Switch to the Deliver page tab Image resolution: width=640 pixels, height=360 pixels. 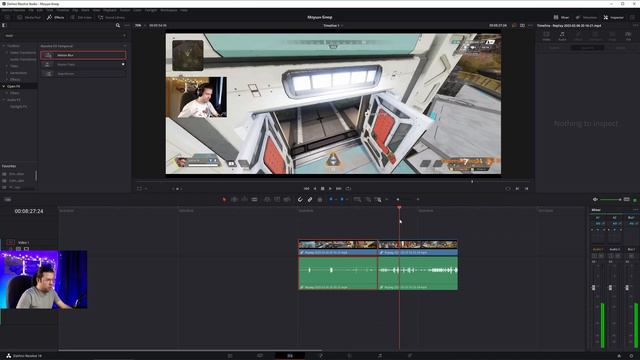410,356
